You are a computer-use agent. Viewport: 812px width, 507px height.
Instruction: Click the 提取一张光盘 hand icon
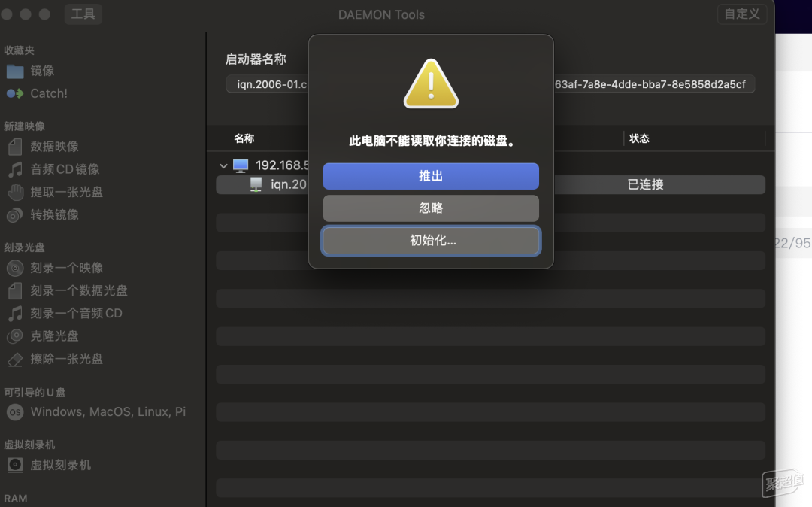[15, 192]
